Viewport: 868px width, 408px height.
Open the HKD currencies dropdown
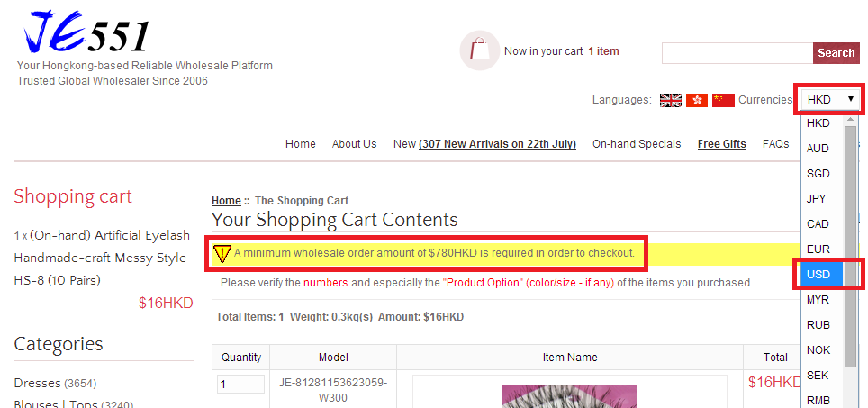coord(830,100)
